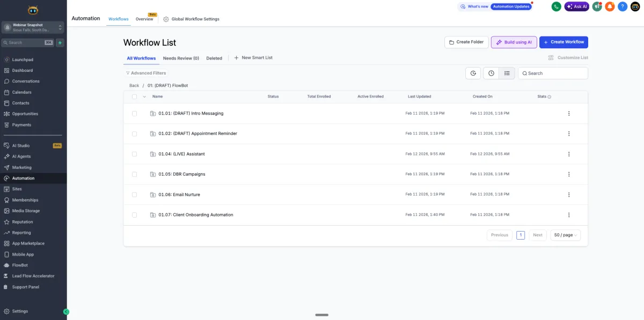Open the help question mark icon
The image size is (644, 320).
pyautogui.click(x=623, y=6)
